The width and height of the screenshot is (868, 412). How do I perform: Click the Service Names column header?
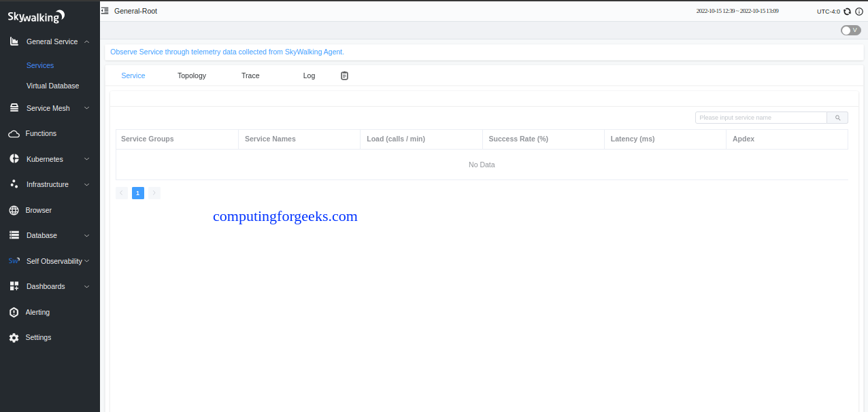[x=299, y=139]
